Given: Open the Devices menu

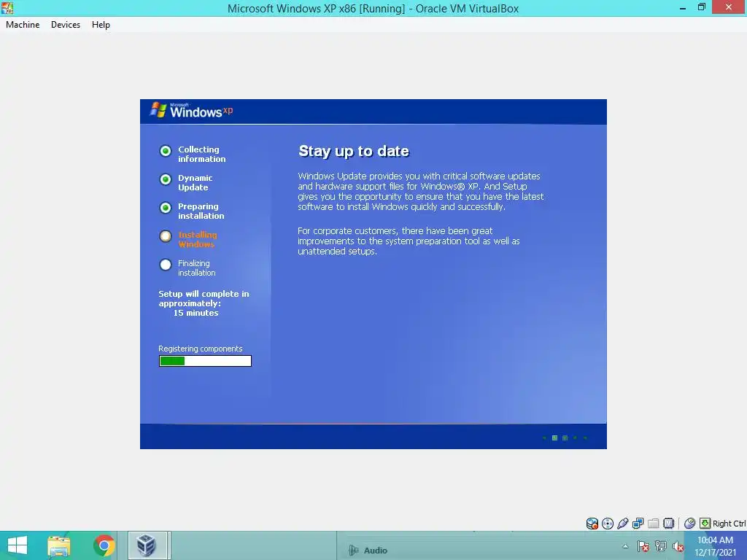Looking at the screenshot, I should [65, 25].
